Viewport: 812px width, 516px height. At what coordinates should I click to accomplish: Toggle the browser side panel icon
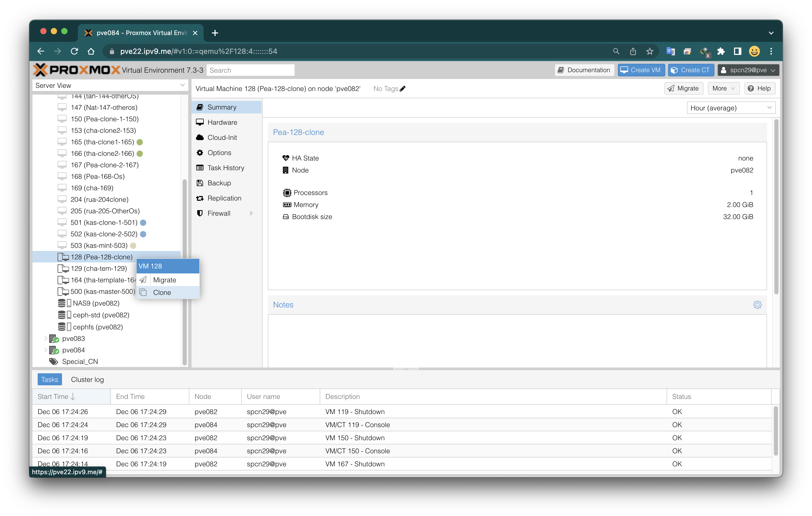tap(737, 51)
